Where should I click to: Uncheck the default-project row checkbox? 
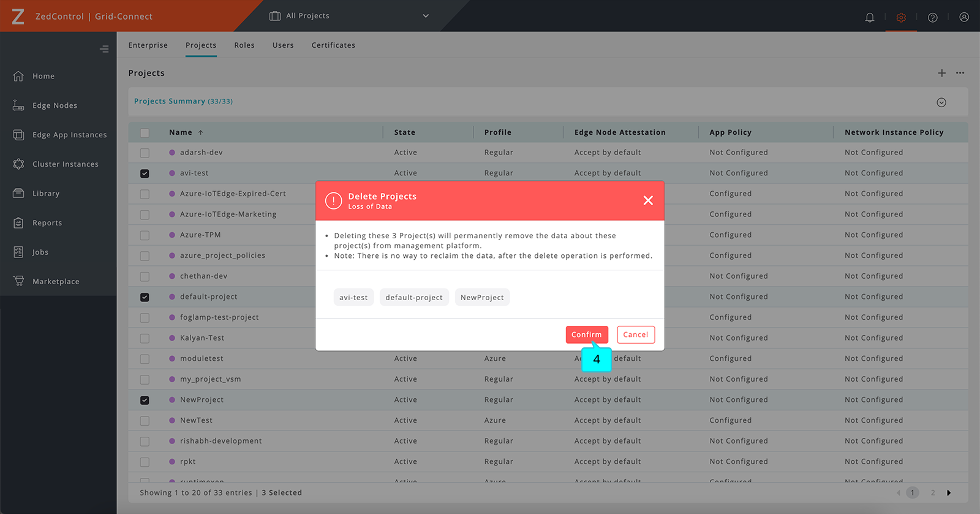[x=145, y=297]
